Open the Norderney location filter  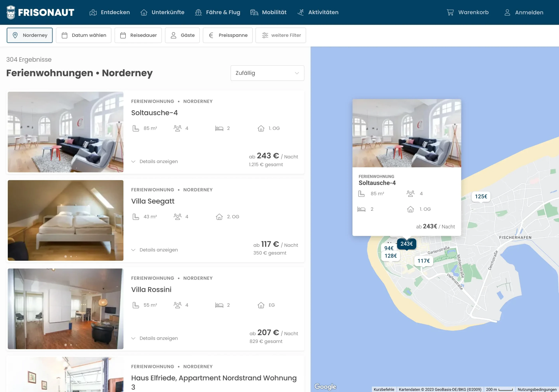(x=30, y=35)
